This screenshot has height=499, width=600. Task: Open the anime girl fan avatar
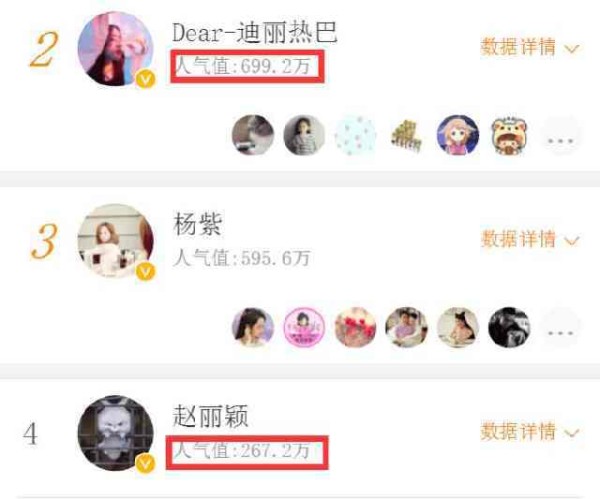(x=458, y=135)
